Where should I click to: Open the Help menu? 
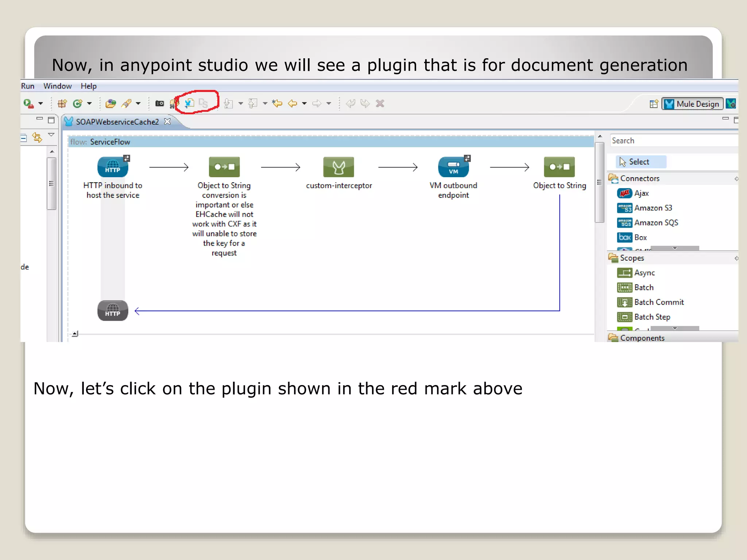(89, 86)
